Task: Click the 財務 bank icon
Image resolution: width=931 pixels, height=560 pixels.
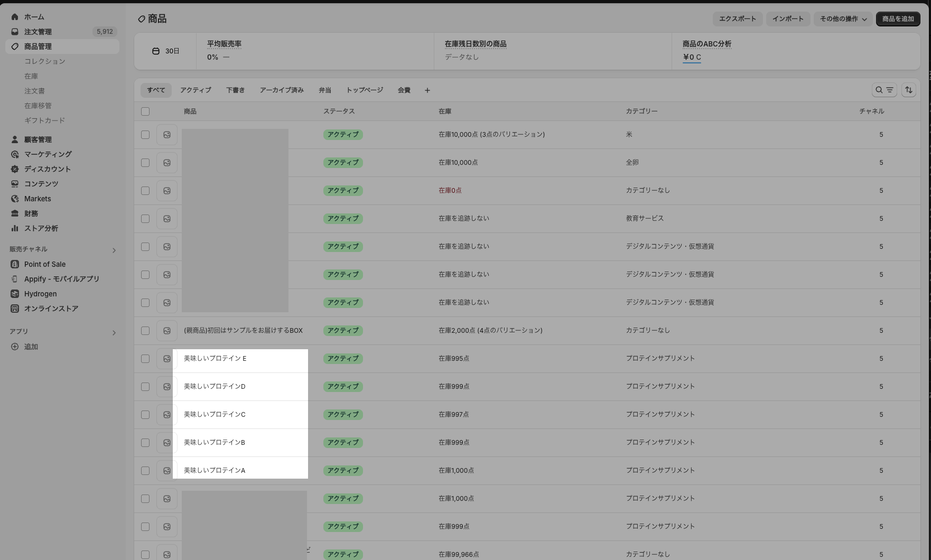Action: 15,213
